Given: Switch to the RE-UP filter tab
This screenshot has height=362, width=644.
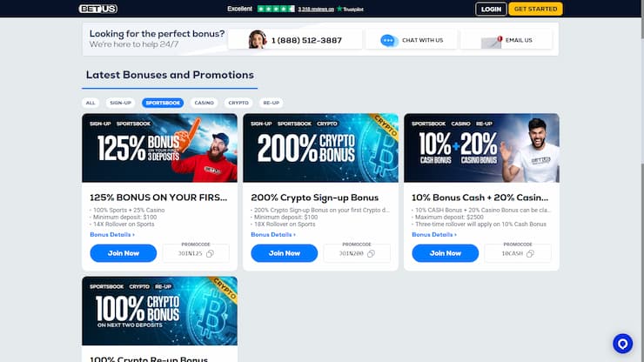Looking at the screenshot, I should click(x=271, y=103).
